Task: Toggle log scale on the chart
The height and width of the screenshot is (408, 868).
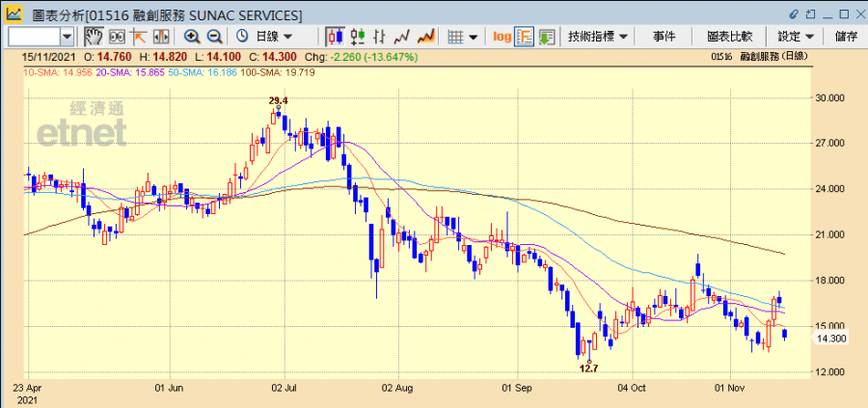Action: [502, 36]
